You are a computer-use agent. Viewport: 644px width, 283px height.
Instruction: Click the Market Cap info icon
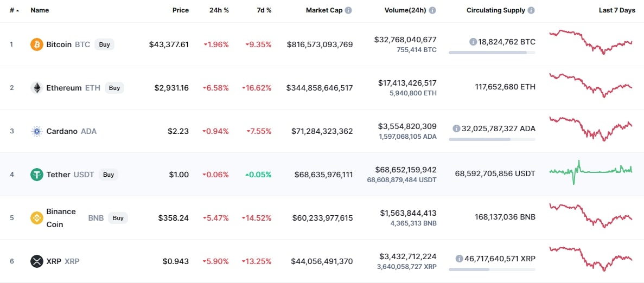point(348,10)
